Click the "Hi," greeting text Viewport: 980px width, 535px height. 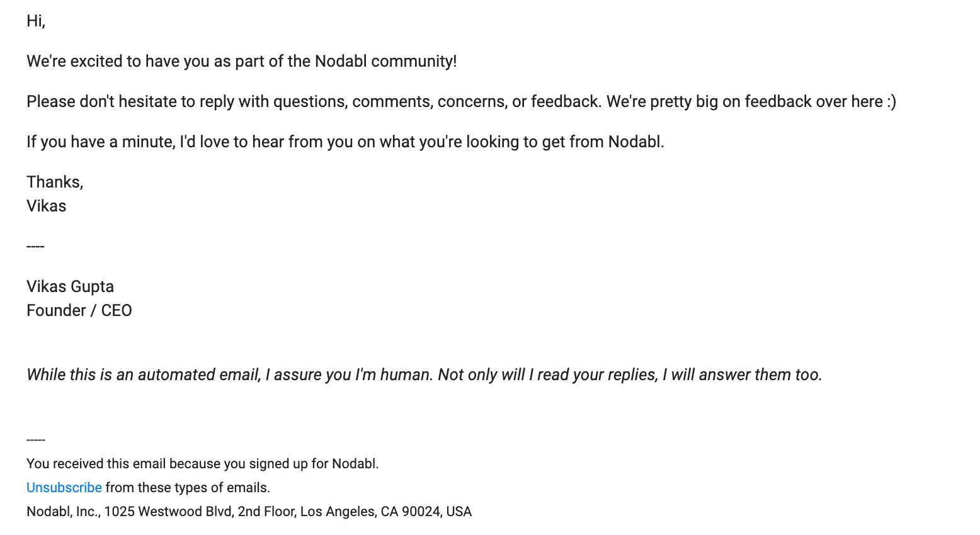36,21
